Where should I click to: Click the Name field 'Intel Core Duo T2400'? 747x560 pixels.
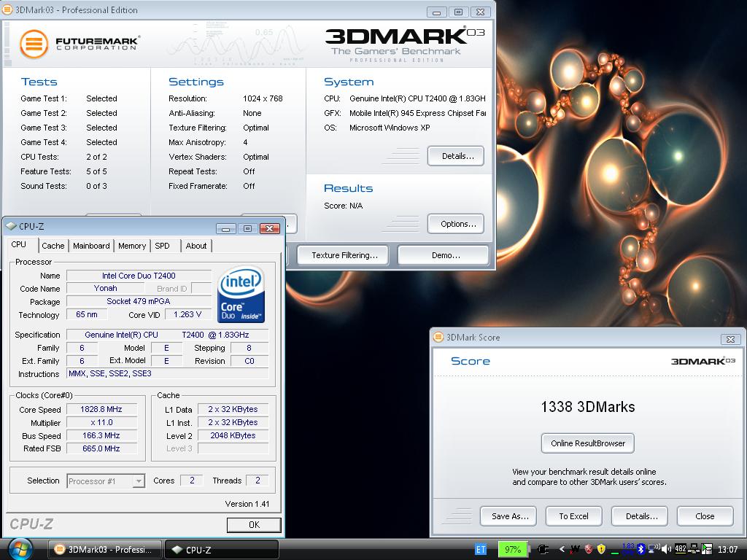tap(139, 276)
